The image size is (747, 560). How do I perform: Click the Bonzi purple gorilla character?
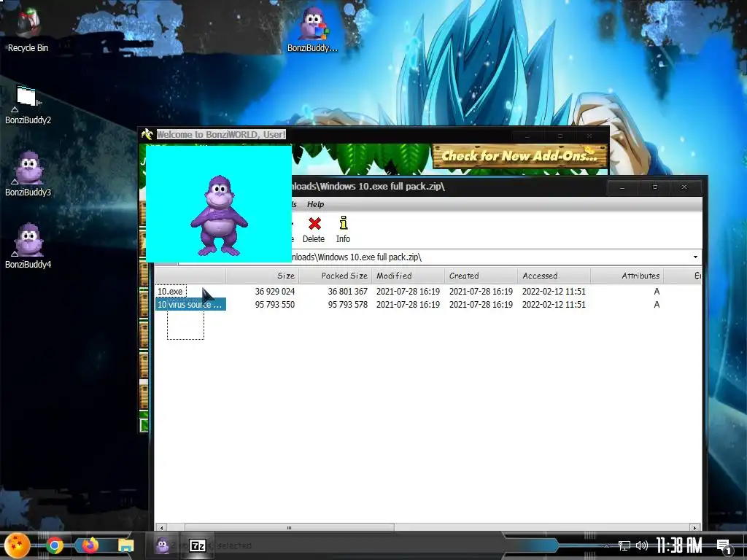point(219,215)
